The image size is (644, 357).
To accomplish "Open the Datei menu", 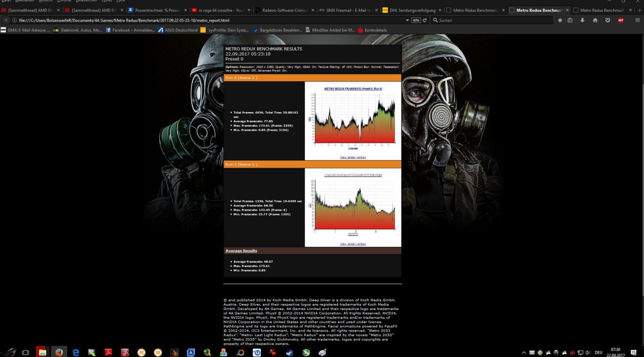I will click(x=6, y=1).
